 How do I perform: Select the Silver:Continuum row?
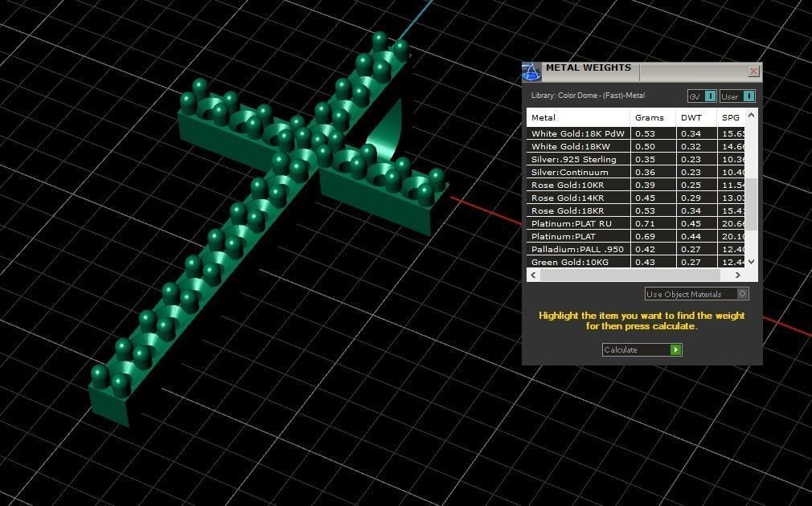pyautogui.click(x=635, y=173)
